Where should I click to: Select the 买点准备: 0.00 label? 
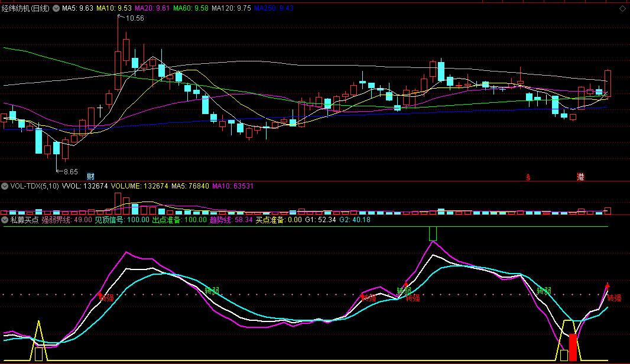click(x=279, y=220)
